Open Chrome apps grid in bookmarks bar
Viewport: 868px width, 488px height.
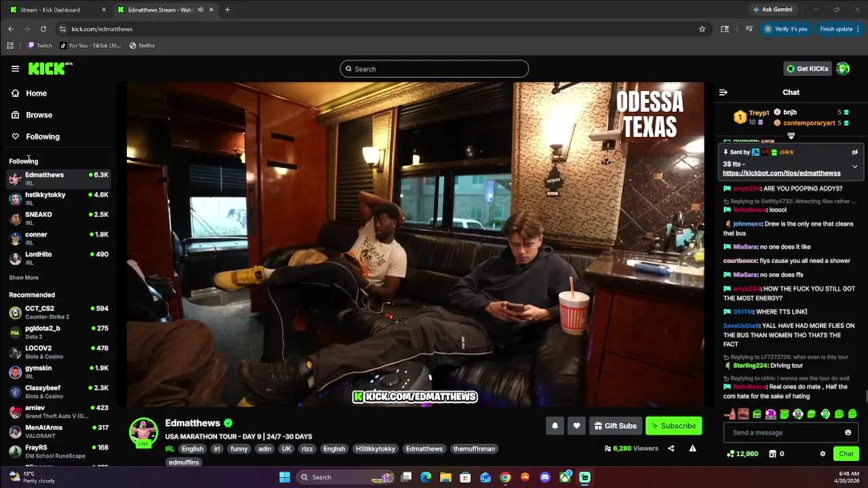(x=10, y=45)
